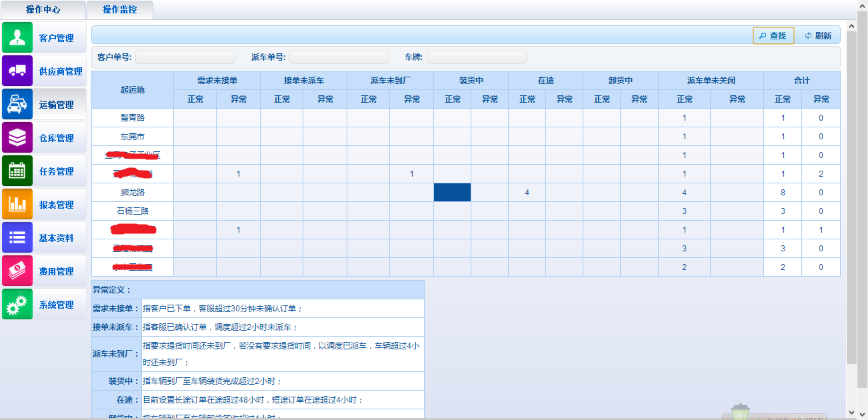The image size is (868, 420).
Task: Click the 客户管理 person icon
Action: (x=17, y=37)
